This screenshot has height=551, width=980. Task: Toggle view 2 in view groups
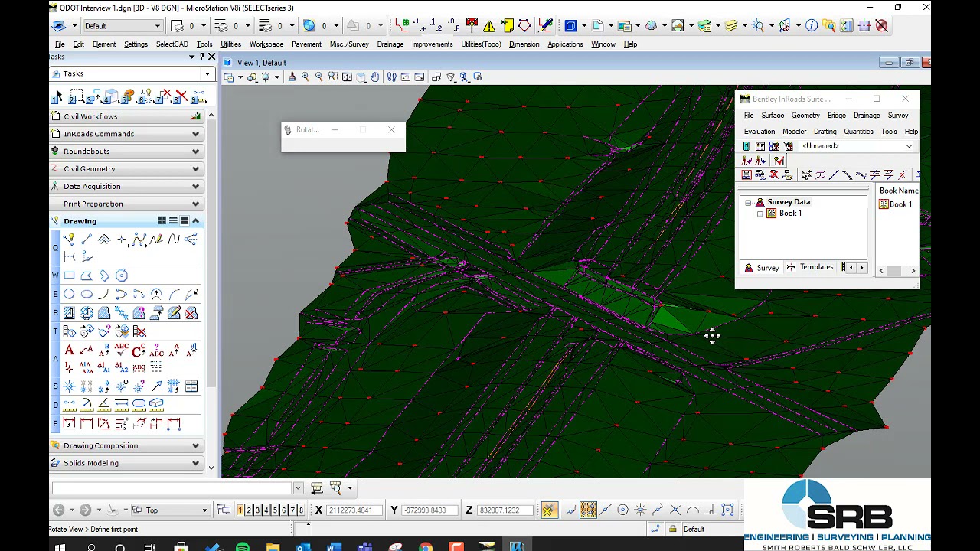tap(249, 510)
